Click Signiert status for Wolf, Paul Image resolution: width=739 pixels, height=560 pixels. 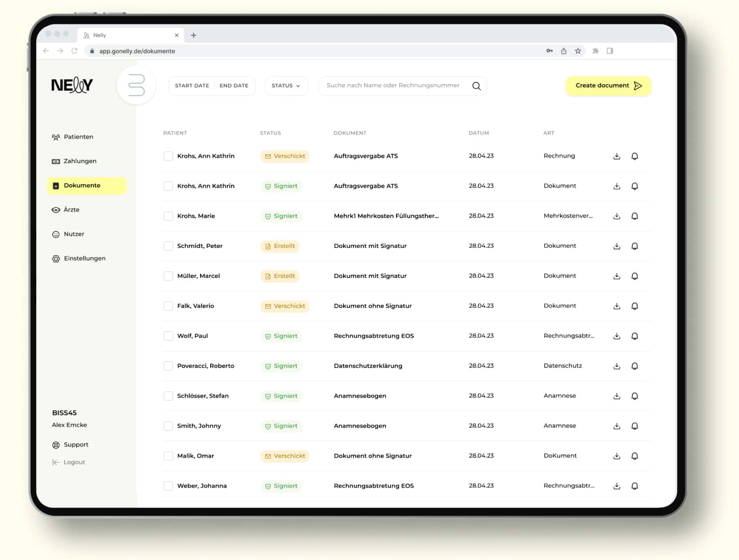coord(281,337)
